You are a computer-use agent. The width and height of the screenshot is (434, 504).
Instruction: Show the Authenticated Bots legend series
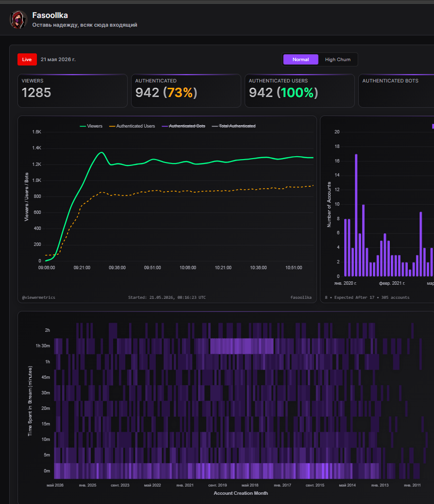click(184, 126)
